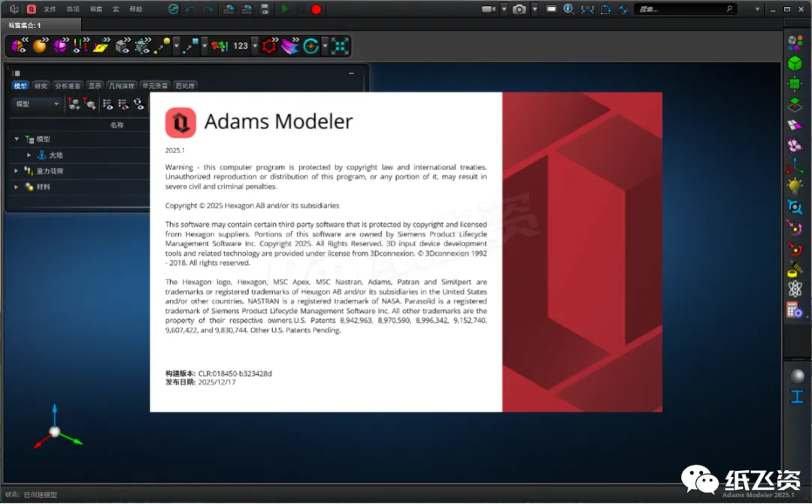Switch to the 分析准备 tab
The height and width of the screenshot is (504, 812).
pyautogui.click(x=68, y=86)
